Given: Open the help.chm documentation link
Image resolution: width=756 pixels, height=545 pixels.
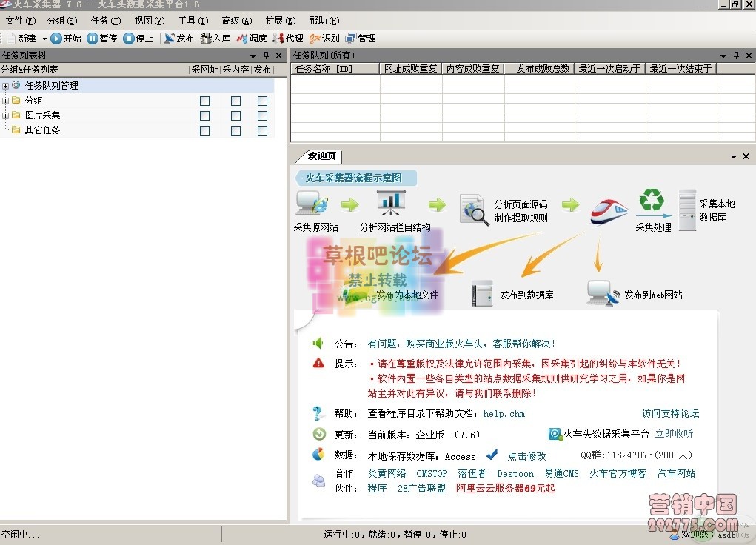Looking at the screenshot, I should pos(504,414).
